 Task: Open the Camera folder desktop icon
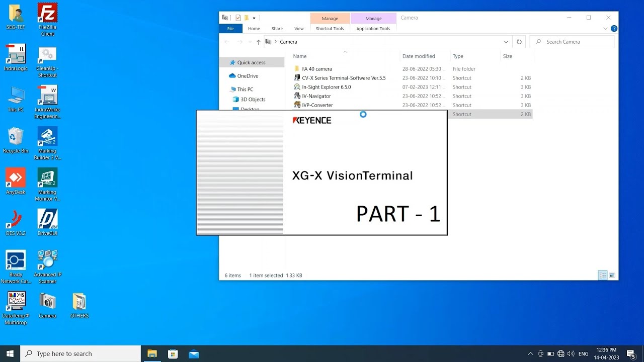(x=47, y=305)
